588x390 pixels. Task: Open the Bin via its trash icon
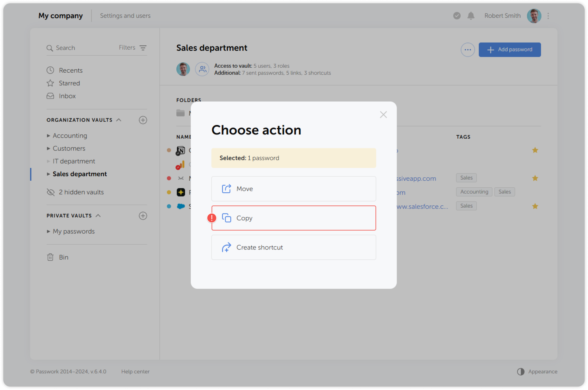pos(50,257)
